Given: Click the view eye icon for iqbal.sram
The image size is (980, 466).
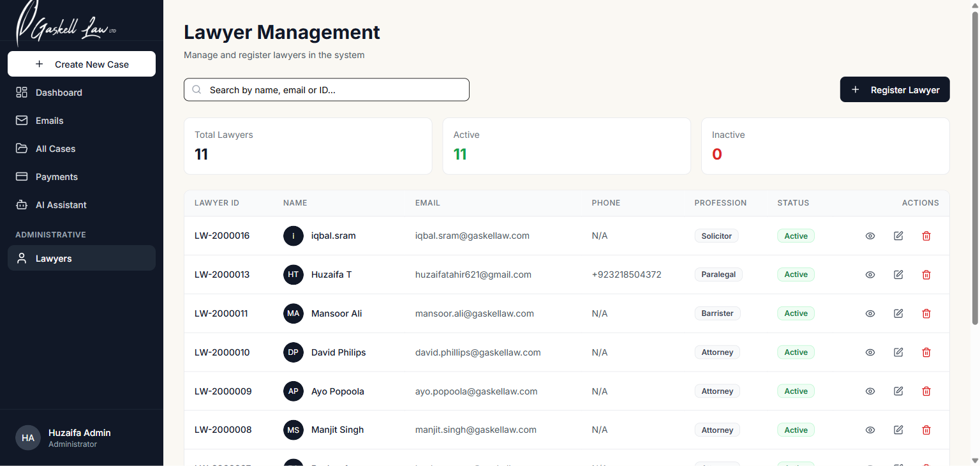Looking at the screenshot, I should pyautogui.click(x=870, y=236).
